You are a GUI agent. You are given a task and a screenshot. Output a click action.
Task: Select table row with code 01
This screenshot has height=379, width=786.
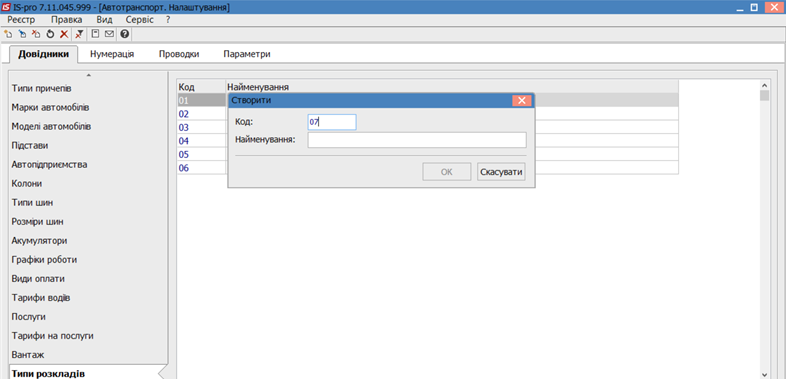point(428,100)
